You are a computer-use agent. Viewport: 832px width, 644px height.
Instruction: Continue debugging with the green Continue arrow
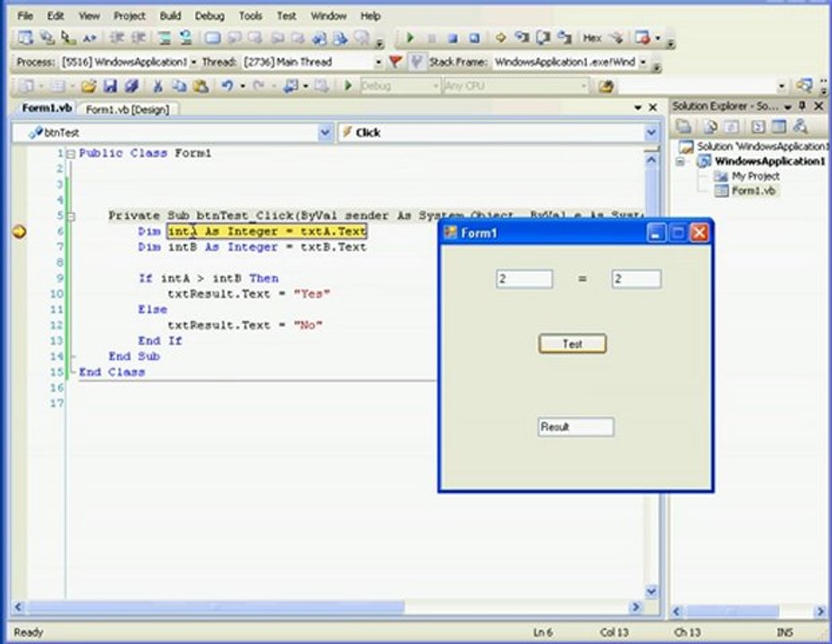click(x=410, y=38)
